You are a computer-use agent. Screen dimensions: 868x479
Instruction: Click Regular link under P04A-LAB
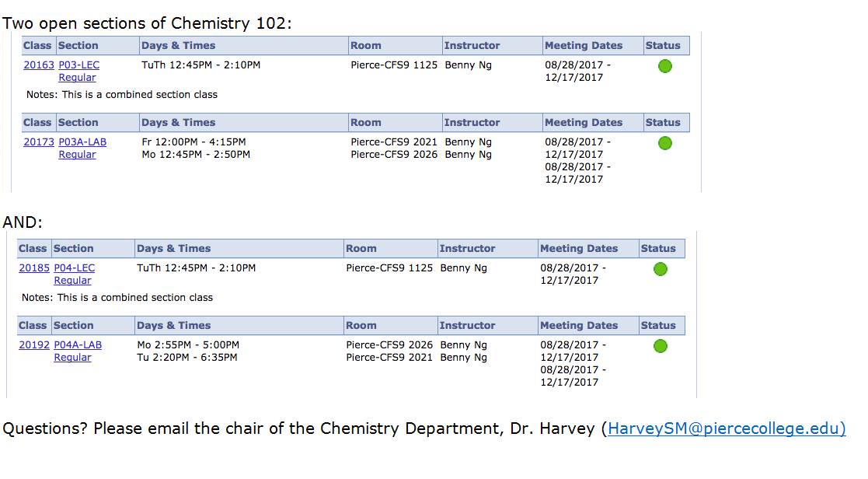[72, 358]
